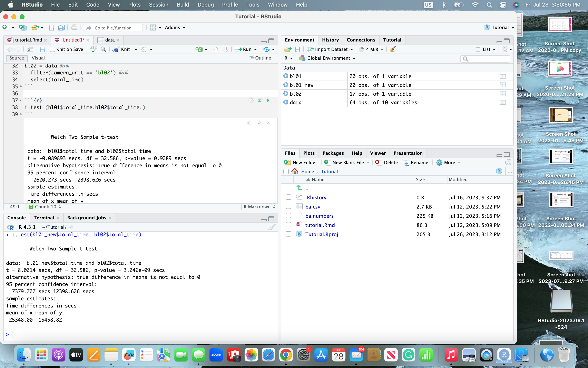Open chunk options gear on line 37
Viewport: 588px width, 368px height.
coord(251,100)
